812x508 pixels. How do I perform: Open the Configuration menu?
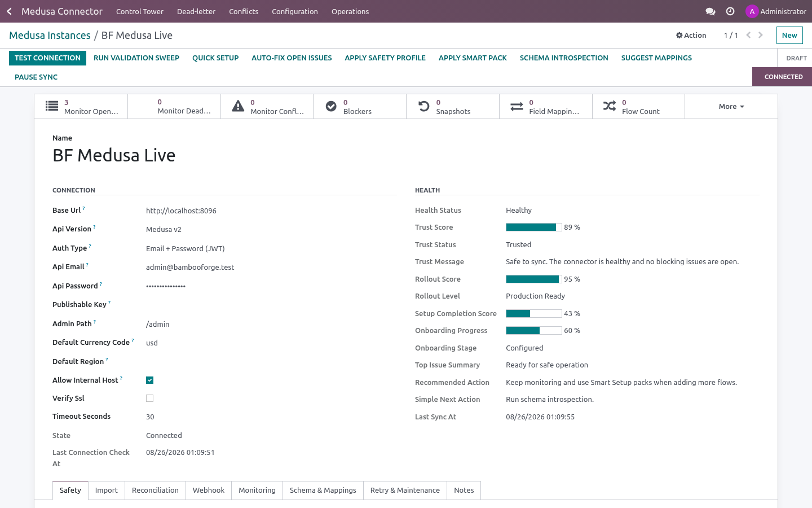(295, 11)
